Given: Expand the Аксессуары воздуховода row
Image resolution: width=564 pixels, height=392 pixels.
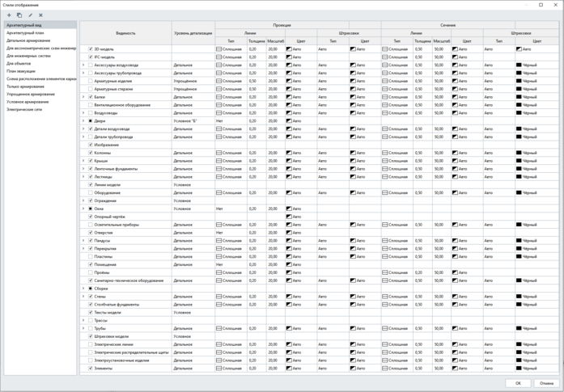Looking at the screenshot, I should coord(83,65).
